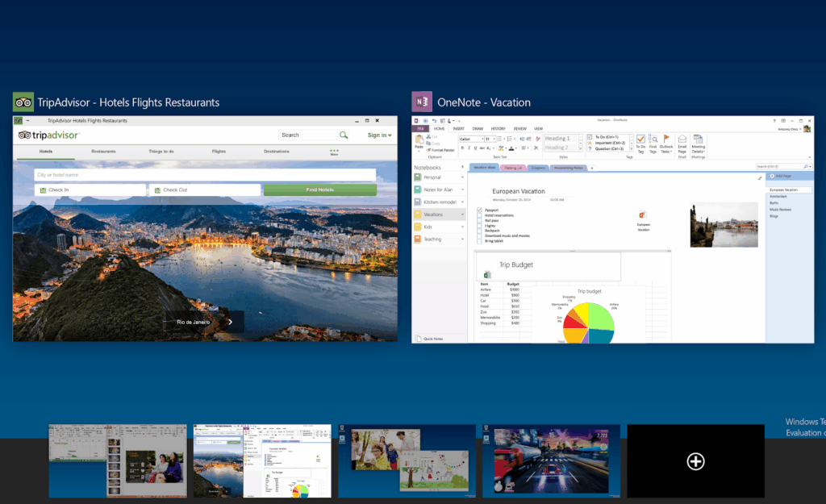Open the European Vacation PowerPoint file icon

(643, 215)
